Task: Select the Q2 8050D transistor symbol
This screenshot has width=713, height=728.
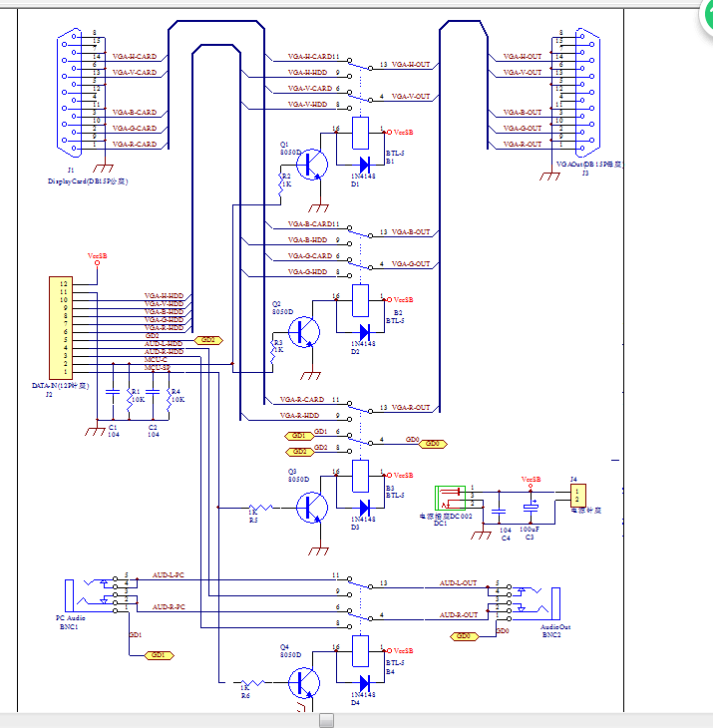Action: coord(306,331)
